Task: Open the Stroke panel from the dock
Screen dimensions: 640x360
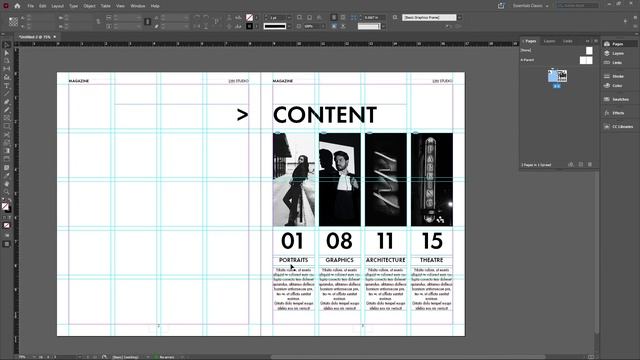Action: pos(618,76)
